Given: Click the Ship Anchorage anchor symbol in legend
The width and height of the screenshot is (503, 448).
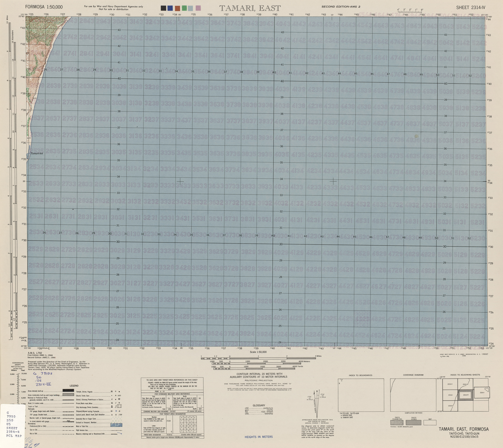Looking at the screenshot, I should [x=112, y=407].
